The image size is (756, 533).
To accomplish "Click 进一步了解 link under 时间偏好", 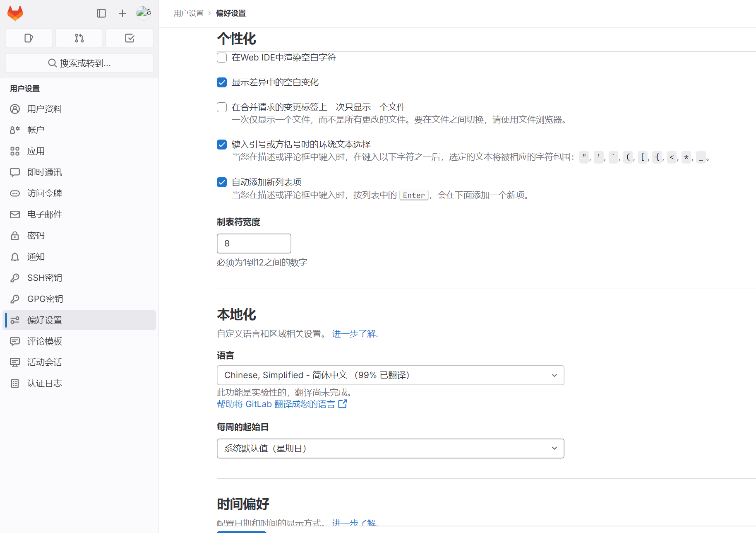I will 354,523.
